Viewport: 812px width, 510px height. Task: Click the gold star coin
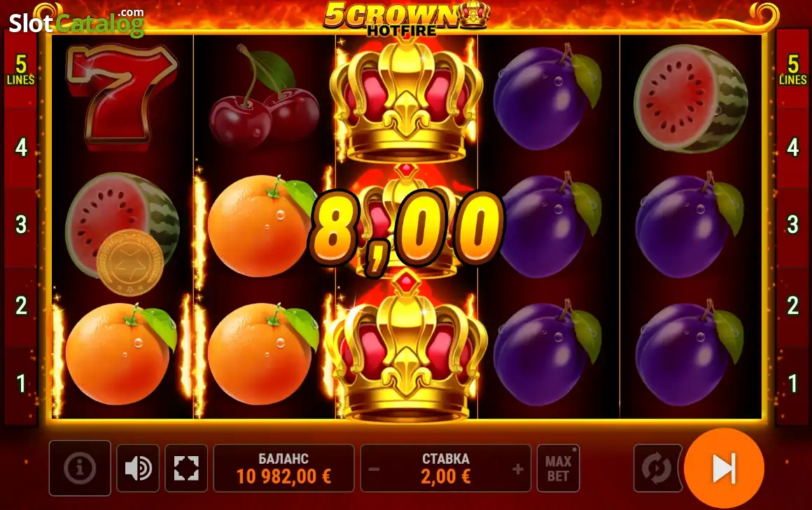[130, 262]
